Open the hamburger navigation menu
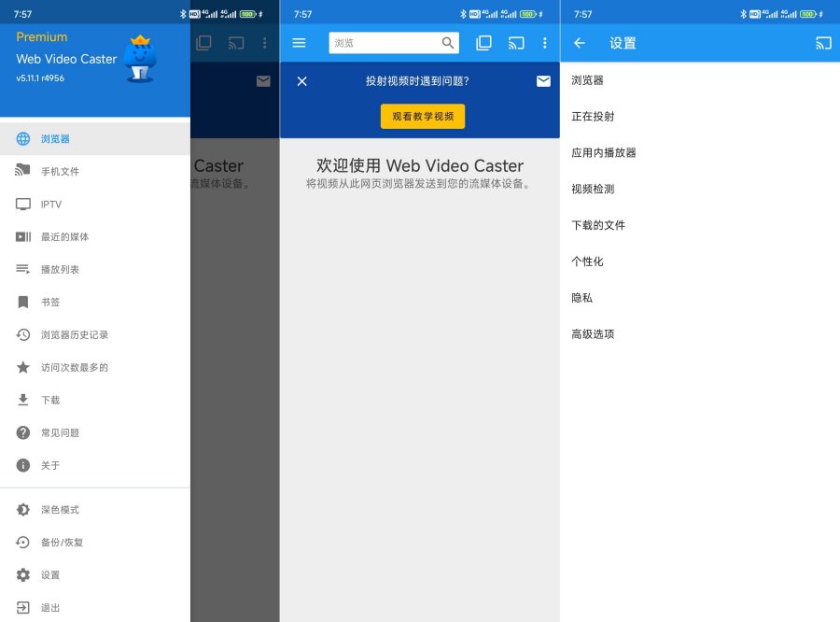Screen dimensions: 840x622 pyautogui.click(x=299, y=43)
